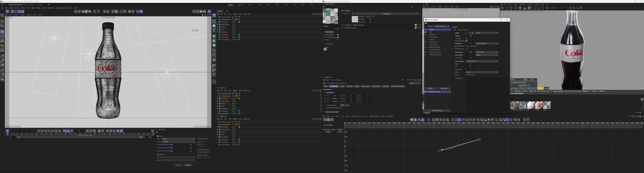Switch timeline to Dope Sheet mode icon

[x=325, y=120]
